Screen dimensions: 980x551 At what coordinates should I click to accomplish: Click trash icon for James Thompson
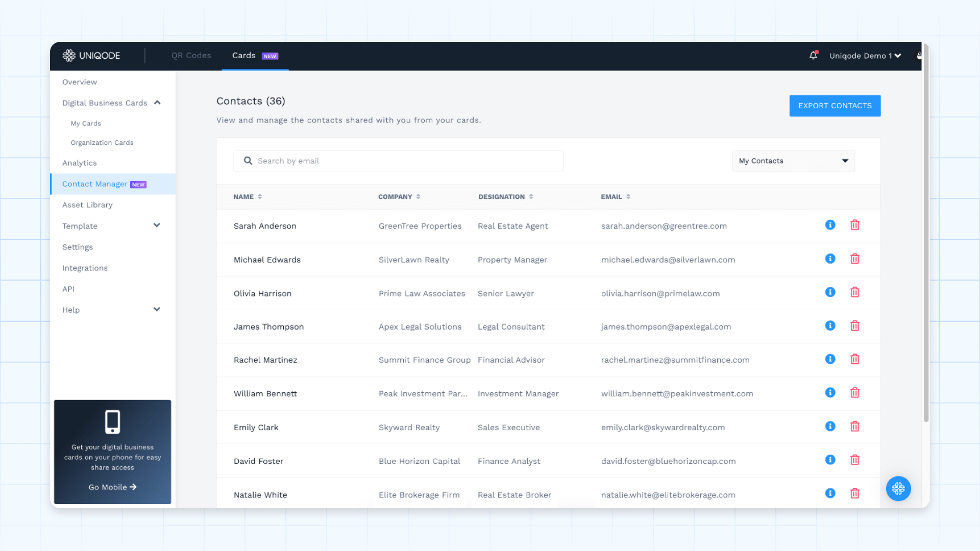854,325
